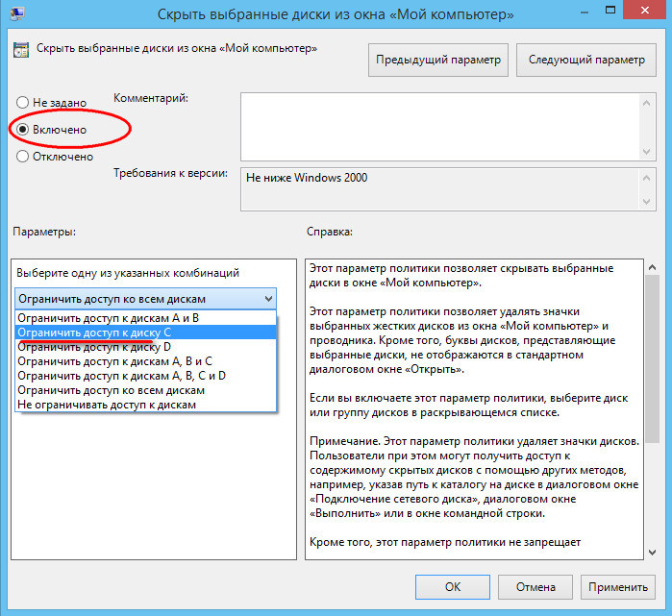
Task: Click the policy window icon in title bar
Action: coord(15,14)
